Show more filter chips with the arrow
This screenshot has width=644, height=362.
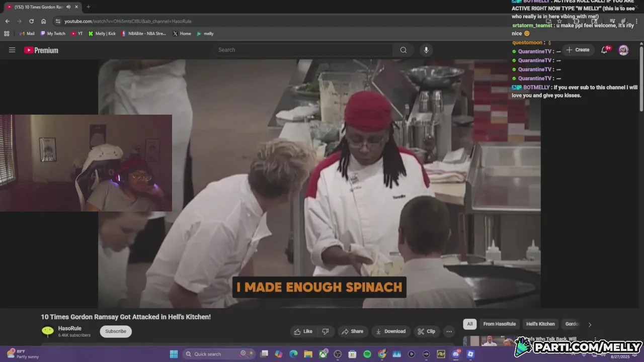(590, 324)
